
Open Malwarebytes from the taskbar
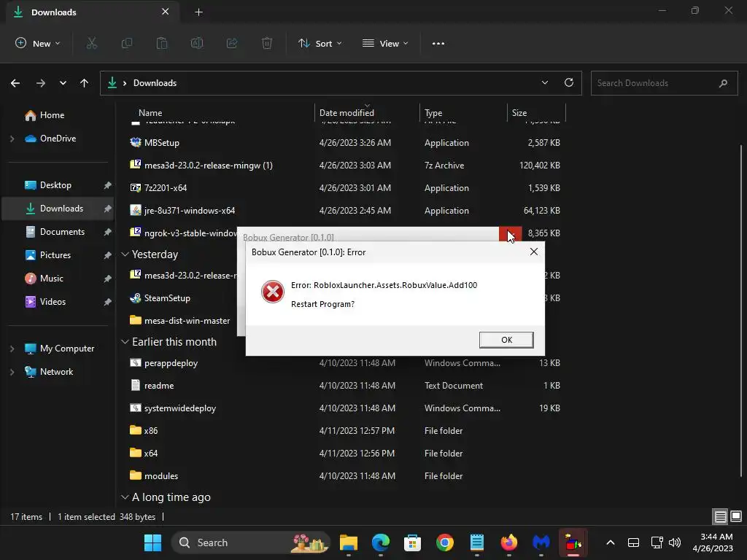[x=541, y=542]
